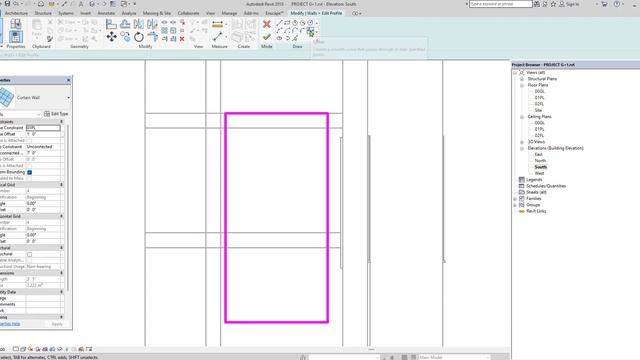Expand 3D Views node in Project Browser
Viewport: 640px width, 360px height.
522,142
